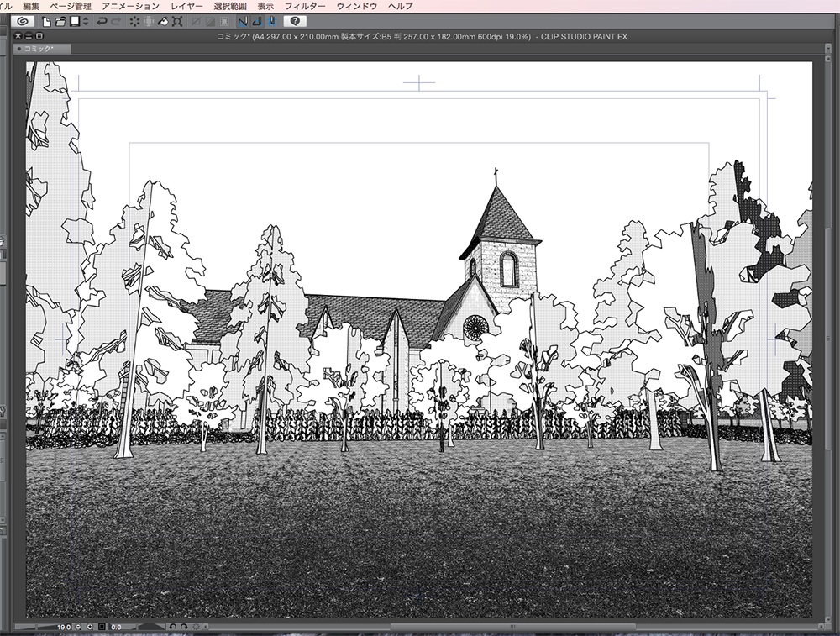Redo the last action
Viewport: 840px width, 636px height.
click(116, 22)
